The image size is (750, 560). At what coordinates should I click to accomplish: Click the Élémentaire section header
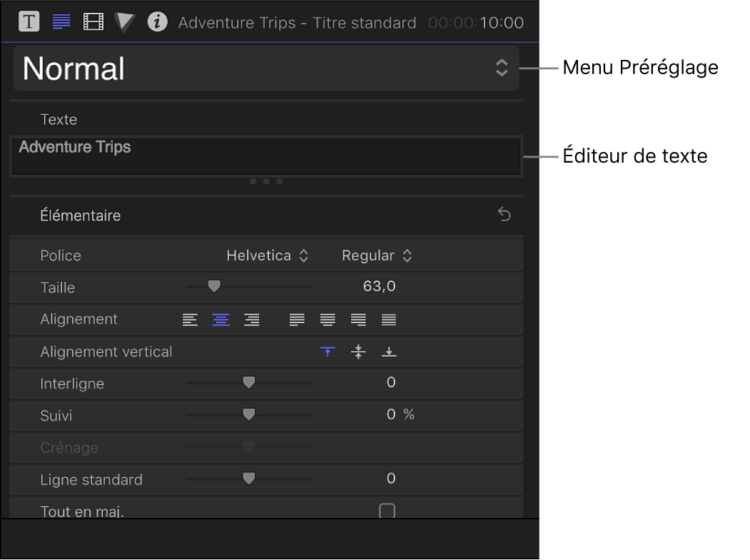(x=81, y=215)
